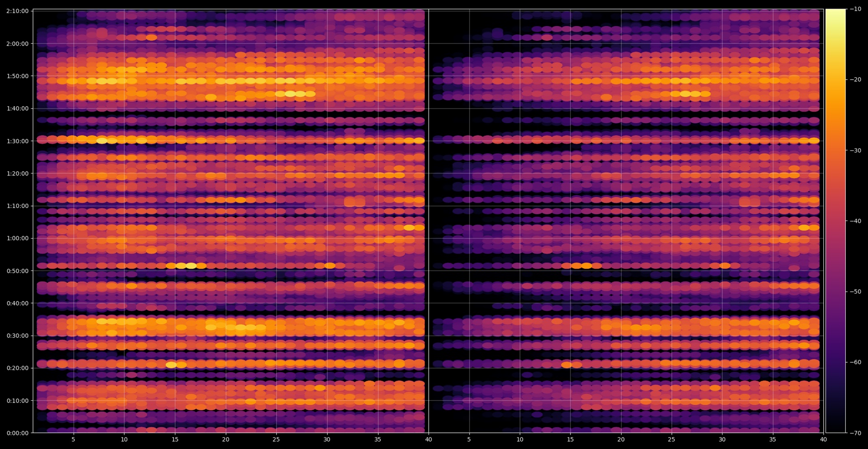Click right heatmap's x-axis label 25

671,439
